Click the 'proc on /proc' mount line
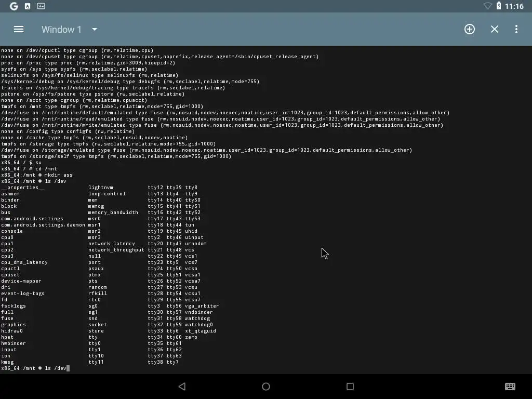The image size is (532, 399). point(88,63)
